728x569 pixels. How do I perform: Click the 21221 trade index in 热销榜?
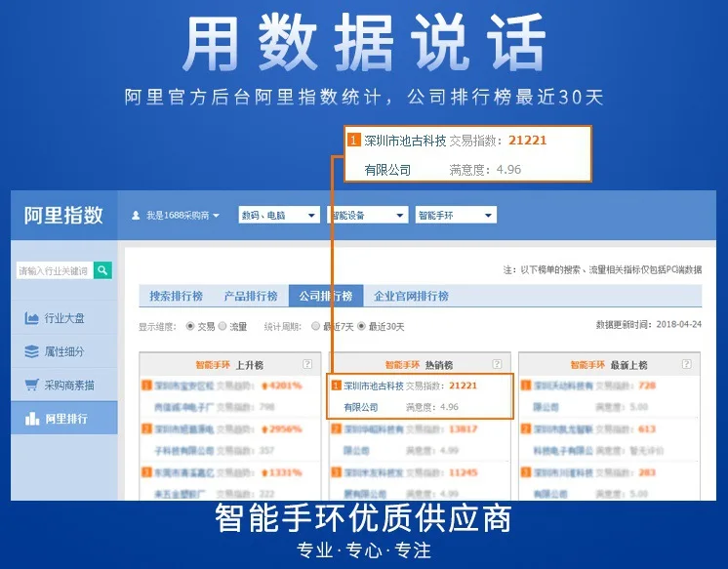click(463, 386)
